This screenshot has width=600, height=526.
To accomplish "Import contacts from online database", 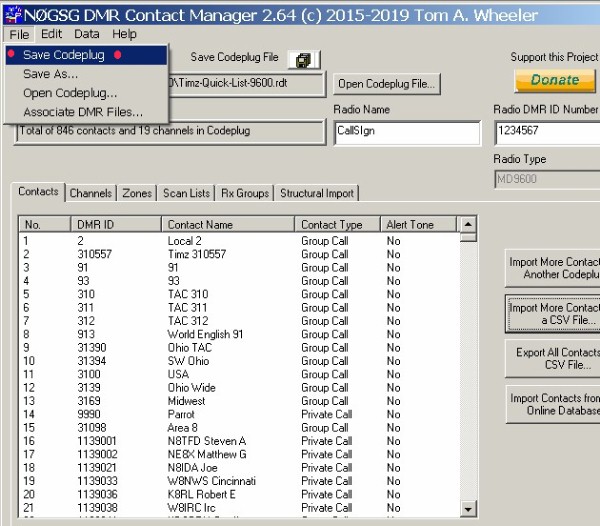I will 553,404.
